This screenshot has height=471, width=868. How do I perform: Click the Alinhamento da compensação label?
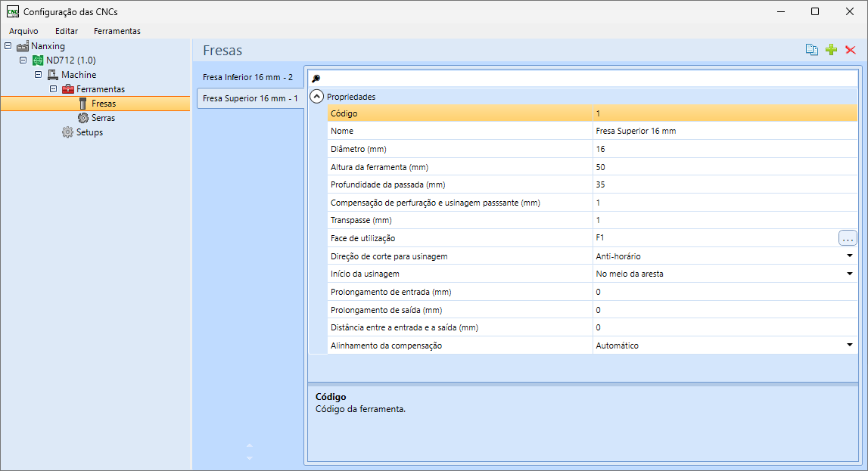tap(386, 346)
